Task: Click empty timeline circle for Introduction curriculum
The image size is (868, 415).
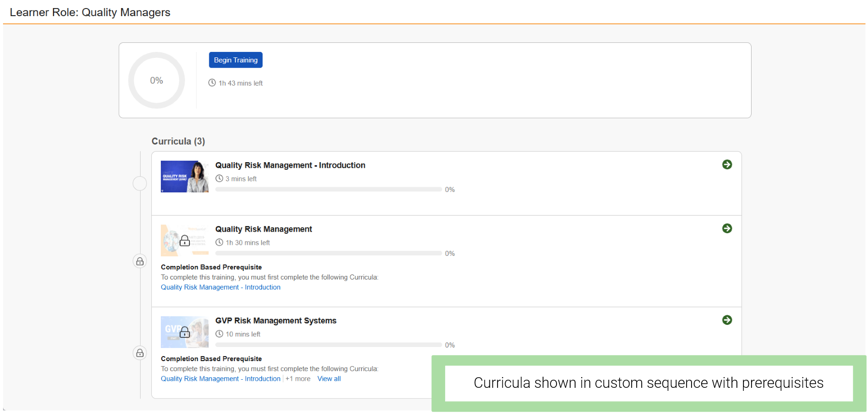Action: (140, 183)
